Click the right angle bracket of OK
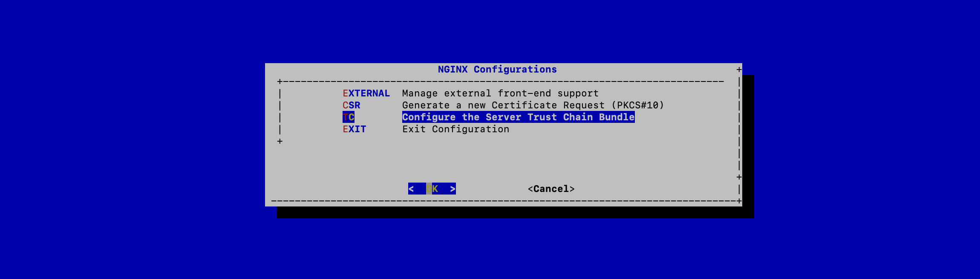The image size is (980, 279). click(453, 189)
